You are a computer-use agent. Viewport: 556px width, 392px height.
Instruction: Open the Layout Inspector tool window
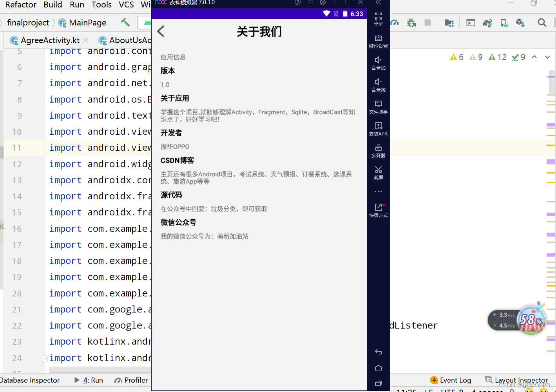click(x=516, y=380)
